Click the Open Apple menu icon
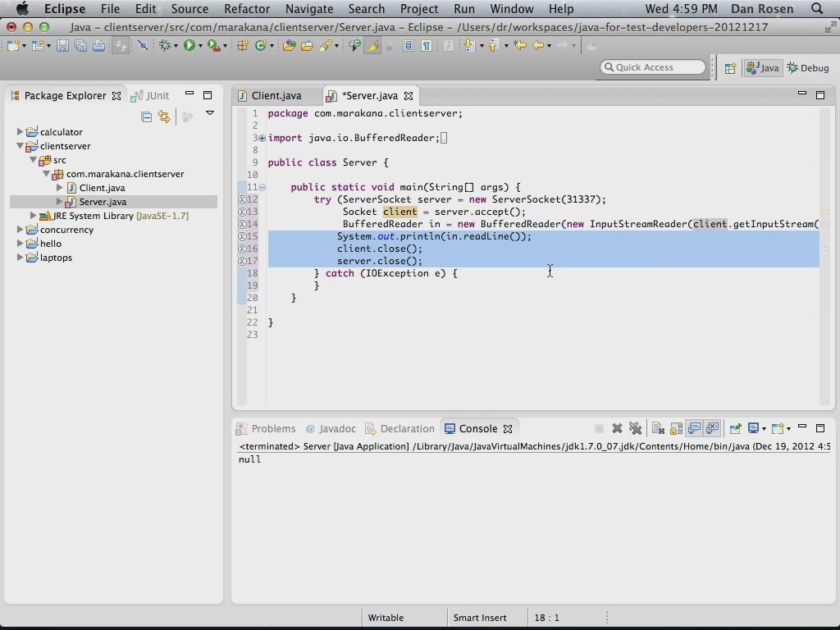 coord(22,8)
